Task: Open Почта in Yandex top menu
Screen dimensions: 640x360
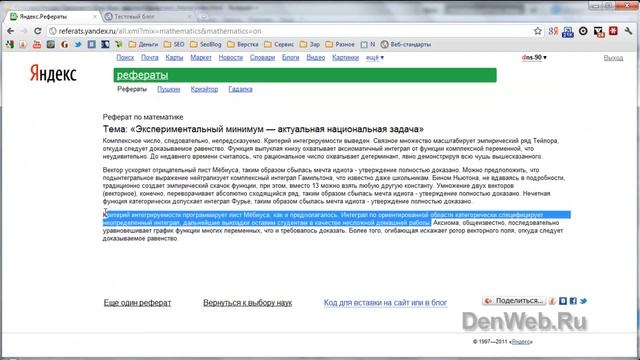Action: [149, 58]
